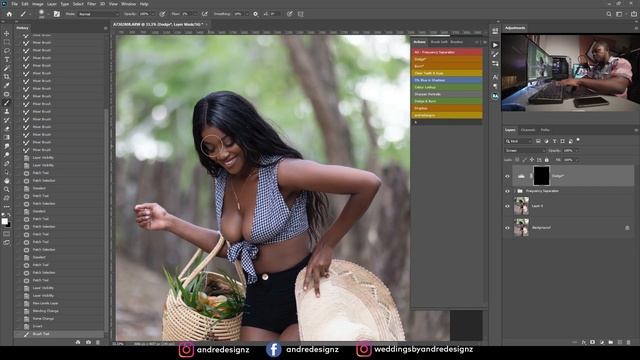Image resolution: width=640 pixels, height=360 pixels.
Task: Open the Image menu
Action: 38,4
